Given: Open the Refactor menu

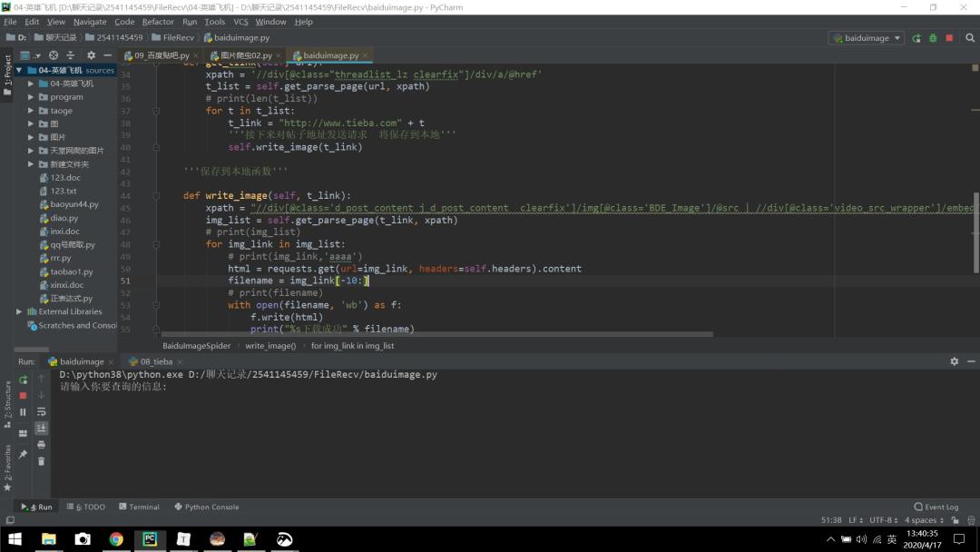Looking at the screenshot, I should (158, 22).
